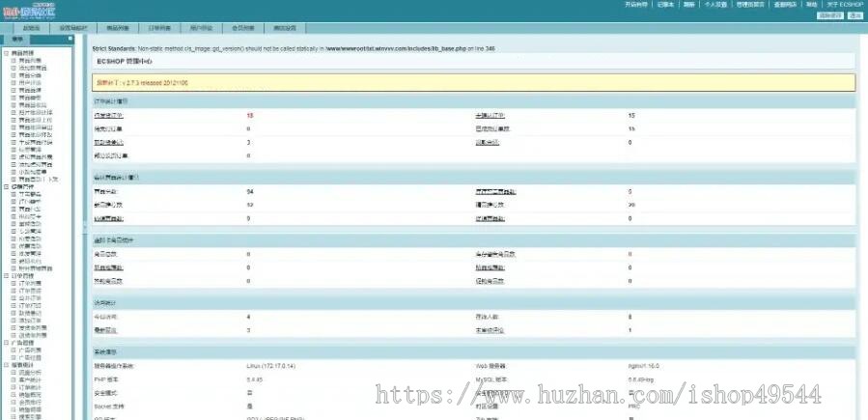868x420 pixels.
Task: Collapse the 商品管理 menu group
Action: coord(6,53)
